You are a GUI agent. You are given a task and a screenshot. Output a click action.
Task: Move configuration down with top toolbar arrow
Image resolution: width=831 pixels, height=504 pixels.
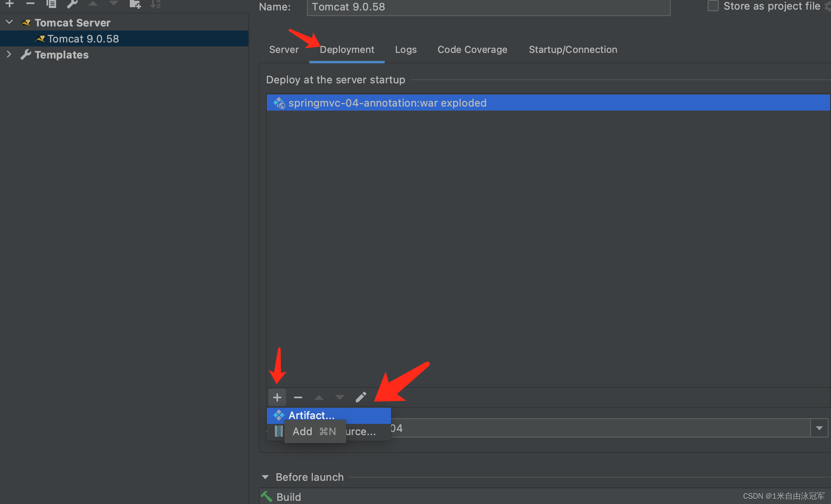coord(114,4)
